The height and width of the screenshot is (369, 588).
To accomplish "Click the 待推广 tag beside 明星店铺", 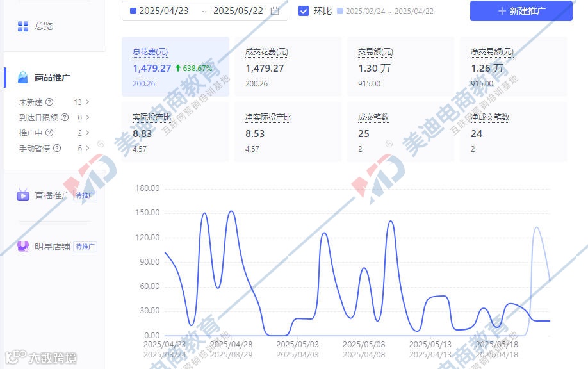I will click(85, 247).
